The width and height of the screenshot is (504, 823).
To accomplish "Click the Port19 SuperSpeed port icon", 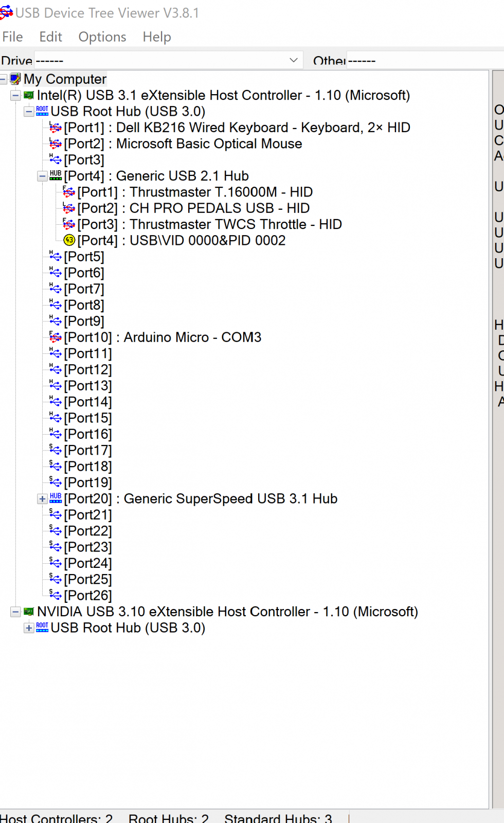I will click(56, 482).
